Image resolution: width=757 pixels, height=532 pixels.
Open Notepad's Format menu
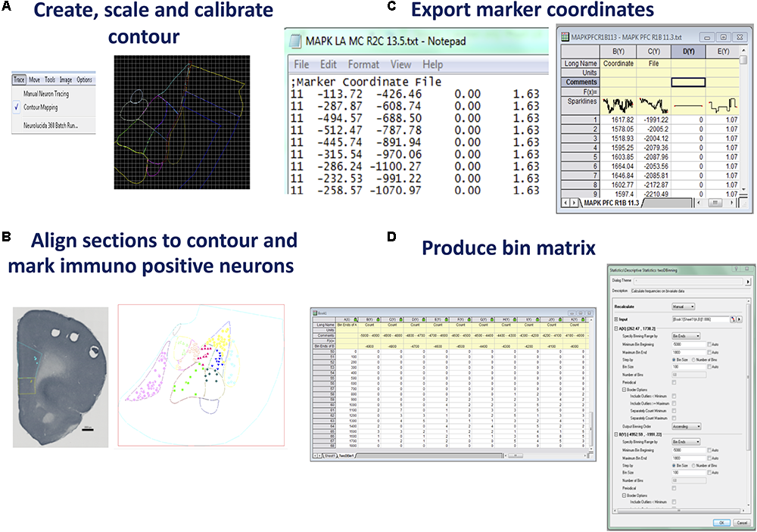tap(363, 64)
